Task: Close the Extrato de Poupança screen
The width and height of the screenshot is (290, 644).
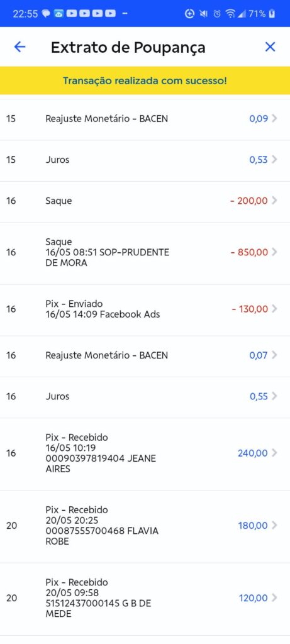Action: [270, 47]
